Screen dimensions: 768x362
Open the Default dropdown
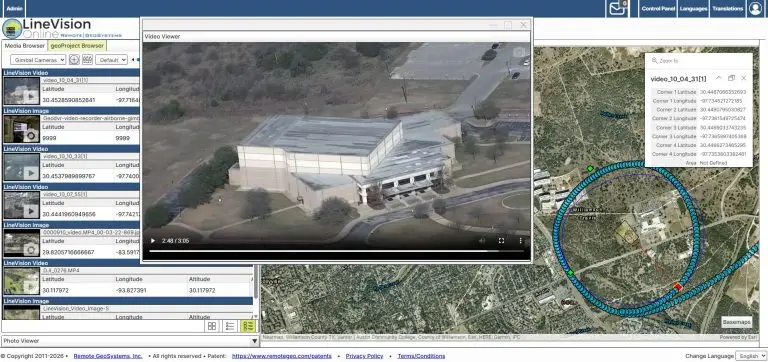pyautogui.click(x=111, y=60)
